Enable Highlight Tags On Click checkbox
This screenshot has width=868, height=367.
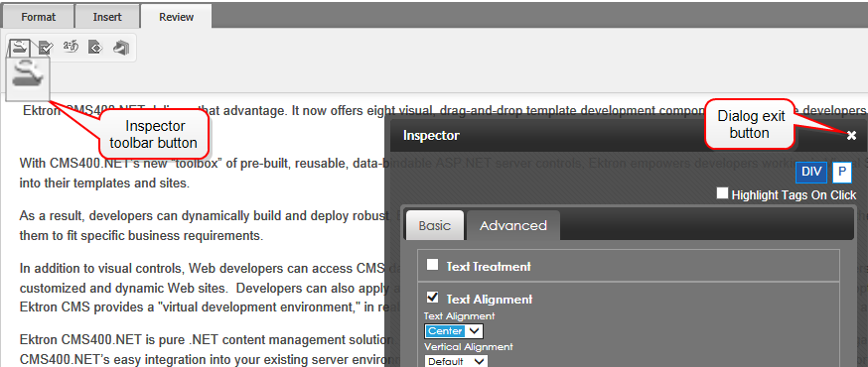pos(722,193)
